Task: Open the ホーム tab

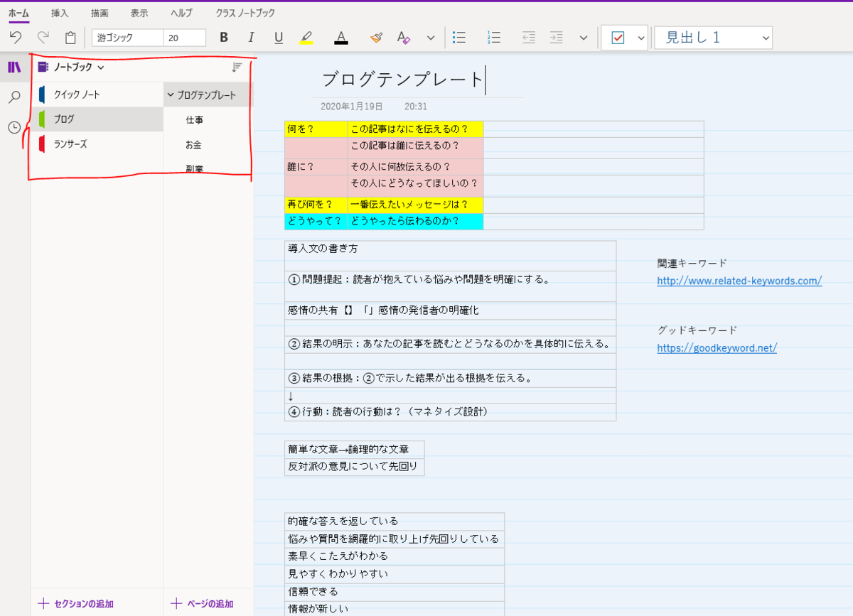Action: (18, 13)
